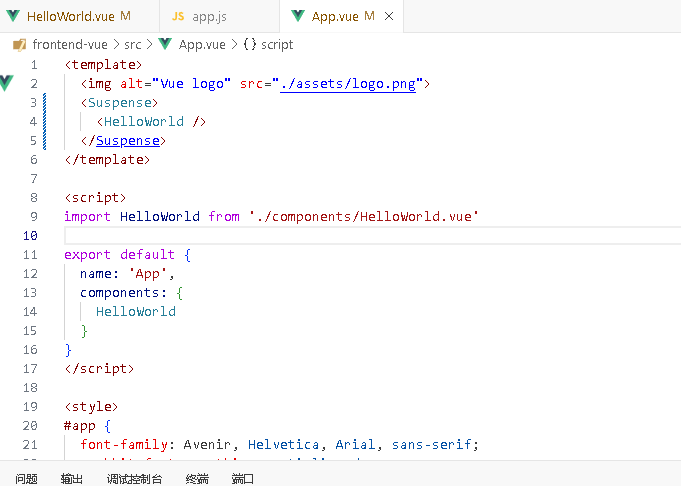The width and height of the screenshot is (681, 486).
Task: Click line number 10 in the gutter
Action: (30, 235)
